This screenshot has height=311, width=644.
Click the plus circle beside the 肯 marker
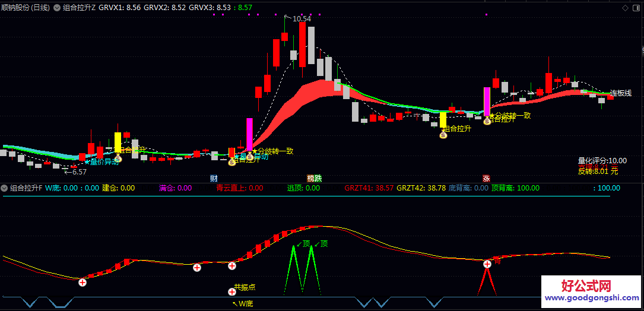[487, 264]
